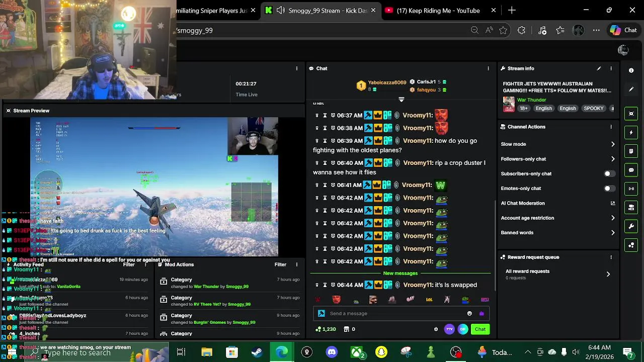Edit stream info with the pencil icon
644x362 pixels.
599,68
